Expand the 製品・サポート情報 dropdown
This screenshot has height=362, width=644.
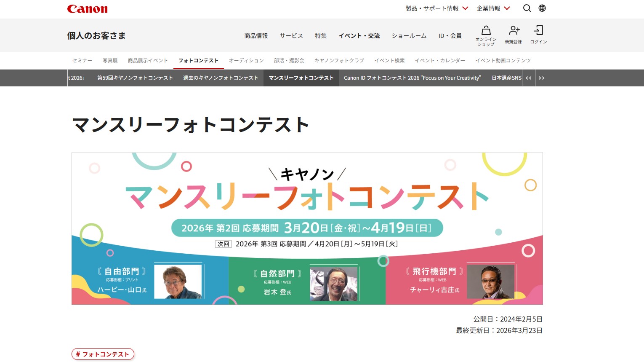[x=436, y=8]
